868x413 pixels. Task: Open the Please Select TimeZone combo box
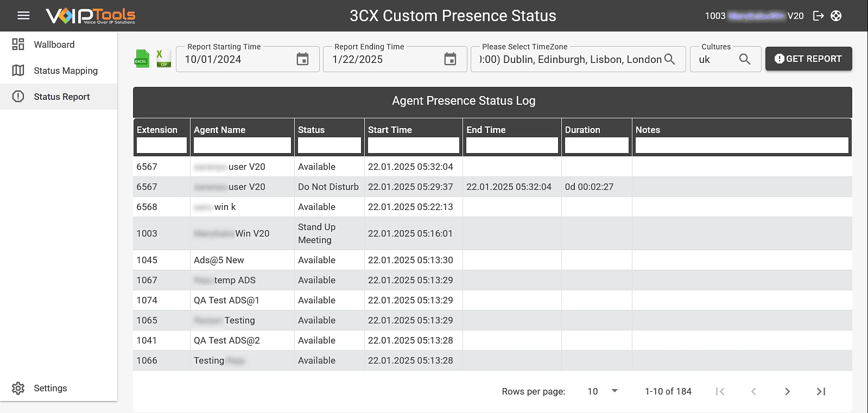579,59
